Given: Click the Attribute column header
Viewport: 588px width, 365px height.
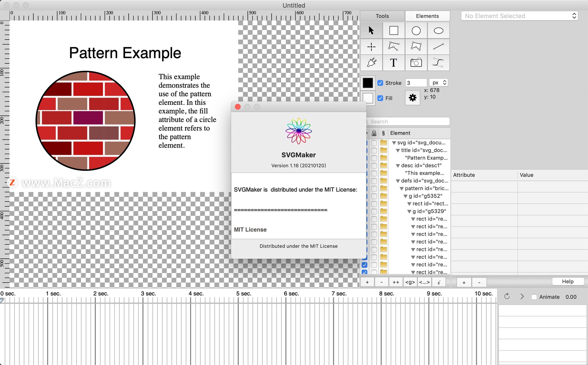Looking at the screenshot, I should click(484, 175).
